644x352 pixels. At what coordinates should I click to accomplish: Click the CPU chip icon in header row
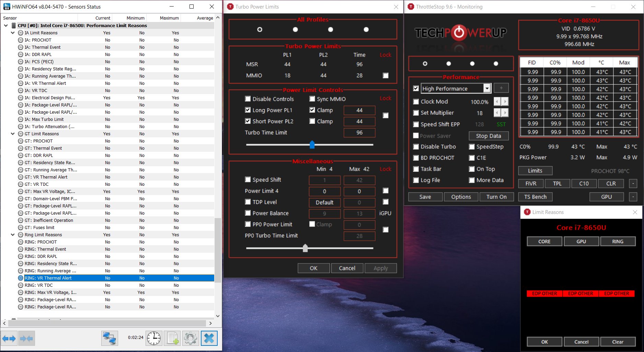point(14,25)
